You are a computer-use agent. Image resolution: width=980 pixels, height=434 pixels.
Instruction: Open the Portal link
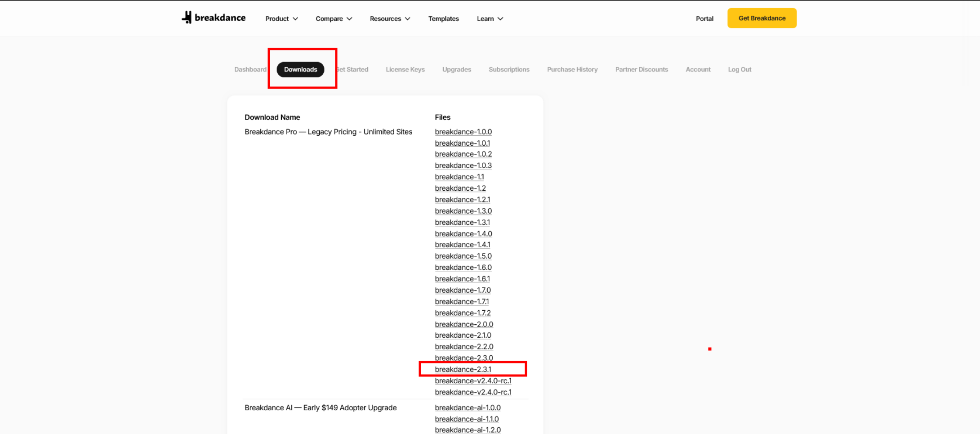[x=704, y=18]
